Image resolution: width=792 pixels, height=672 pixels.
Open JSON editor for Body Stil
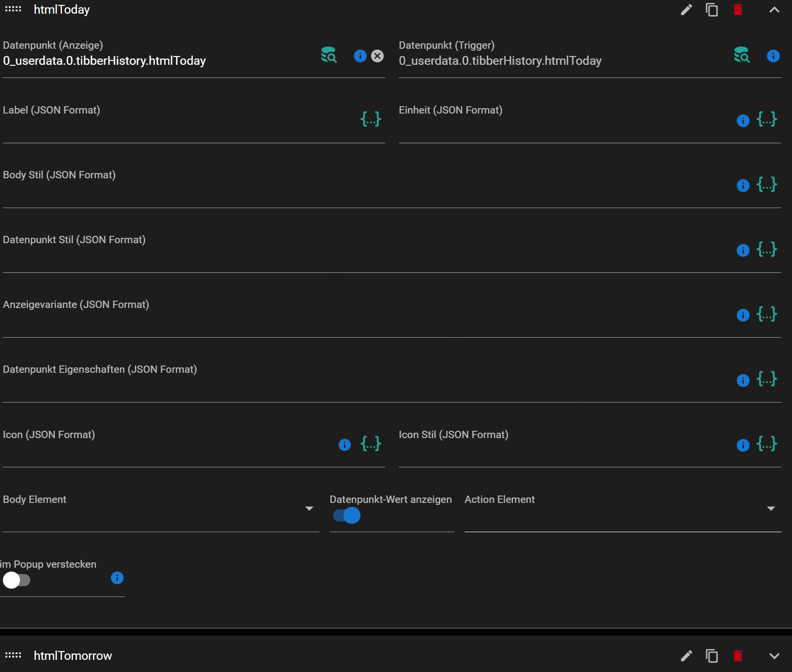coord(767,184)
